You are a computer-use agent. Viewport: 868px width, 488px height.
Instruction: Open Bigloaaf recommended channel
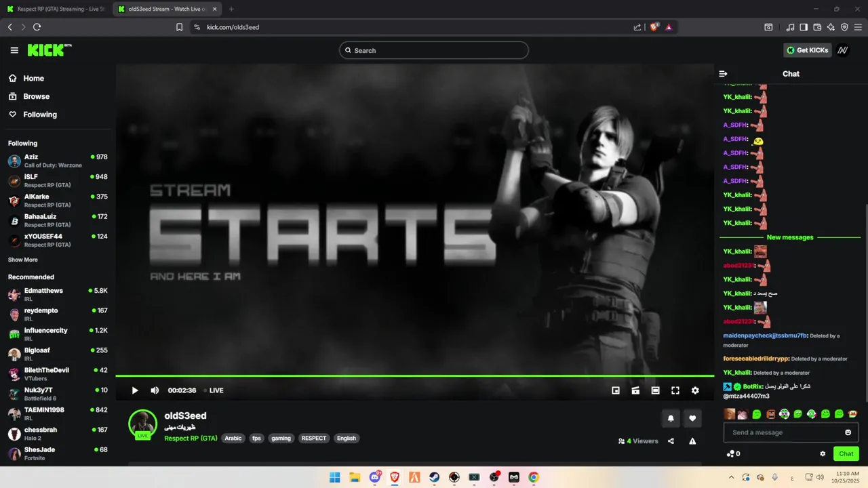(58, 354)
